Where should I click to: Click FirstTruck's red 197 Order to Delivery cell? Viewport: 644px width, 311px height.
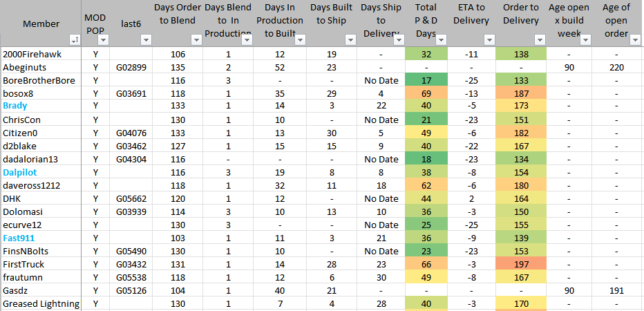(x=522, y=263)
